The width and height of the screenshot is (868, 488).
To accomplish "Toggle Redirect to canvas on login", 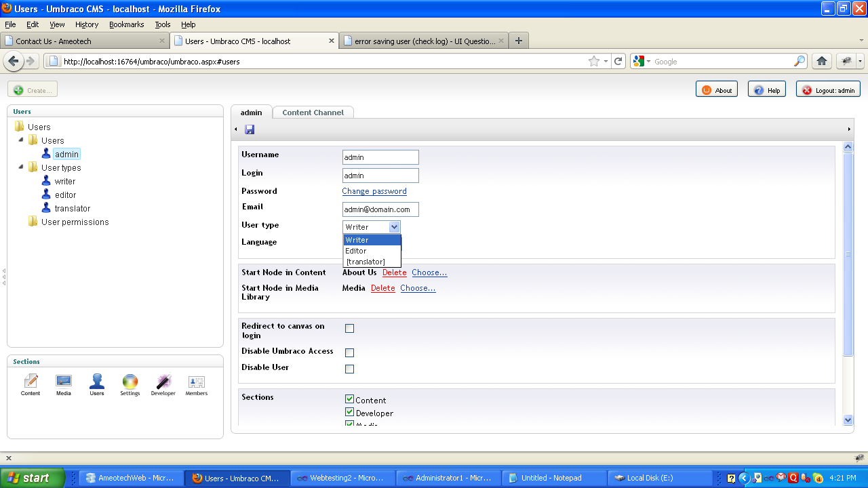I will pos(349,328).
